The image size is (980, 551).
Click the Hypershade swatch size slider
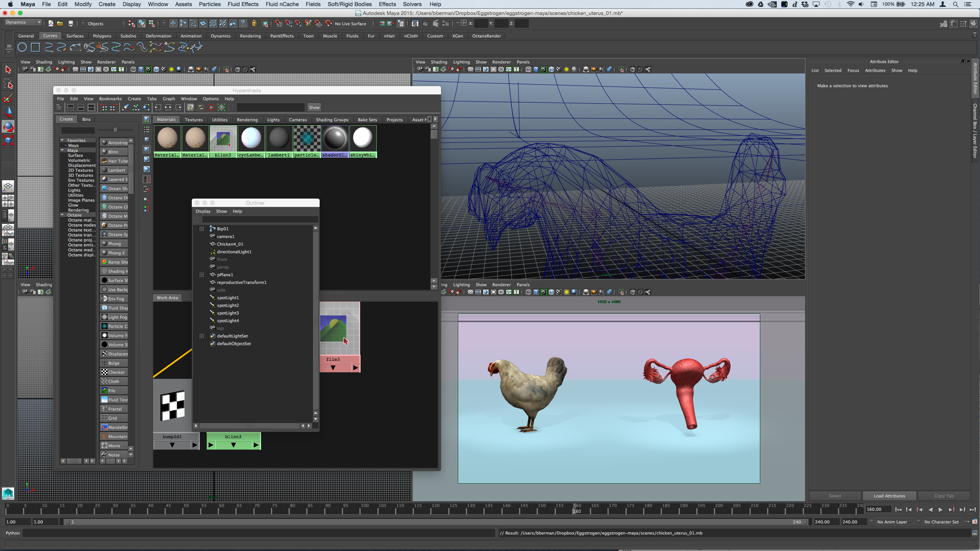pyautogui.click(x=116, y=130)
